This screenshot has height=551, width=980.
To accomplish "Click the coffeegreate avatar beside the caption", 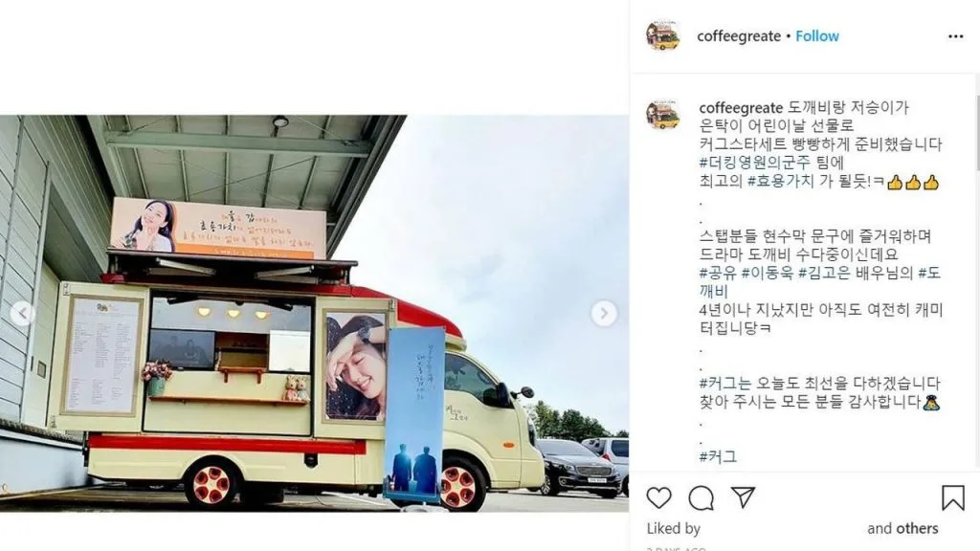I will [663, 115].
